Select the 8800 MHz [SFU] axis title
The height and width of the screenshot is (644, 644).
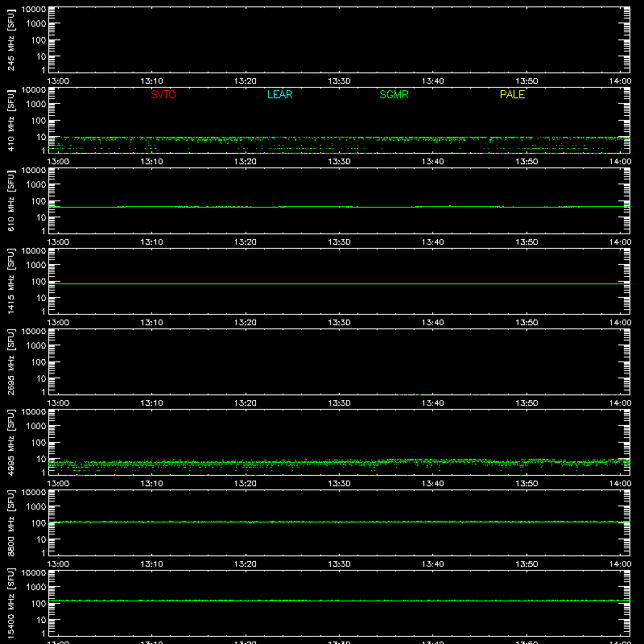[x=11, y=522]
